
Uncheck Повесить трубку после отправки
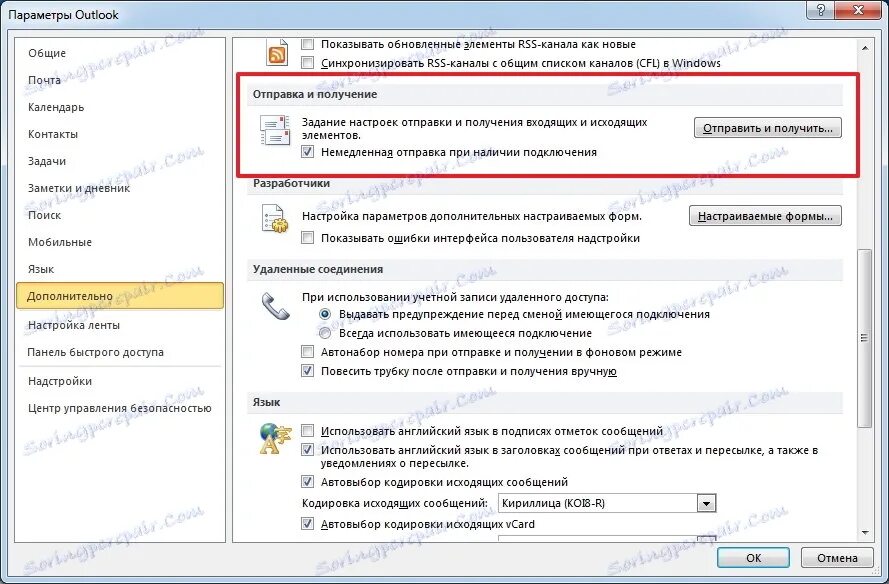pyautogui.click(x=307, y=371)
